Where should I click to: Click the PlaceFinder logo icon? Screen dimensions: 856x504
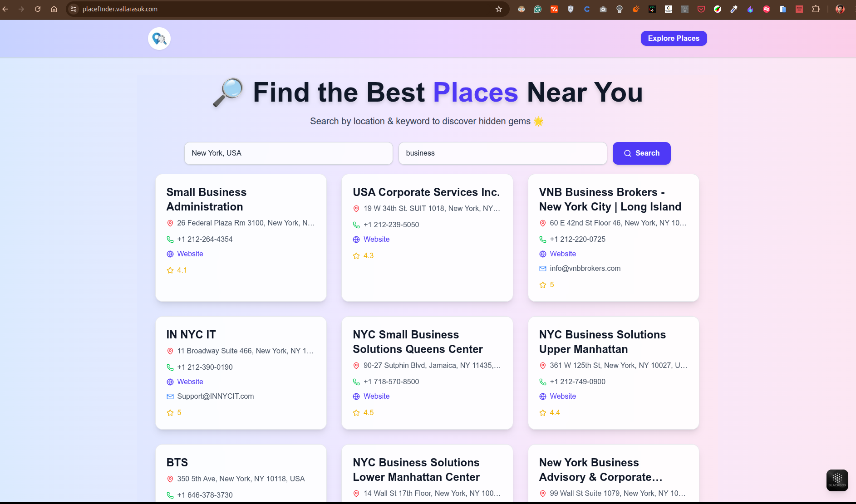(159, 39)
